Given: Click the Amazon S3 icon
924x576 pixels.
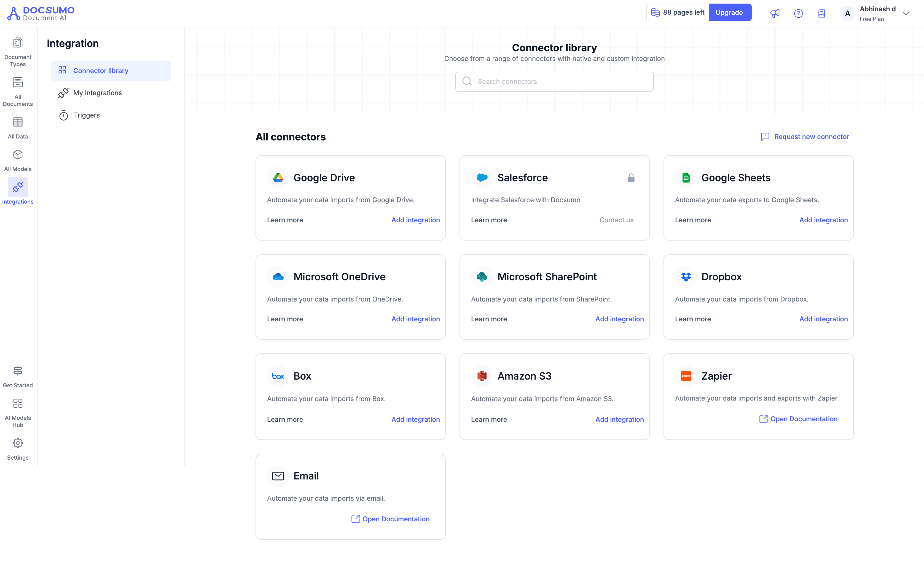Looking at the screenshot, I should (482, 376).
